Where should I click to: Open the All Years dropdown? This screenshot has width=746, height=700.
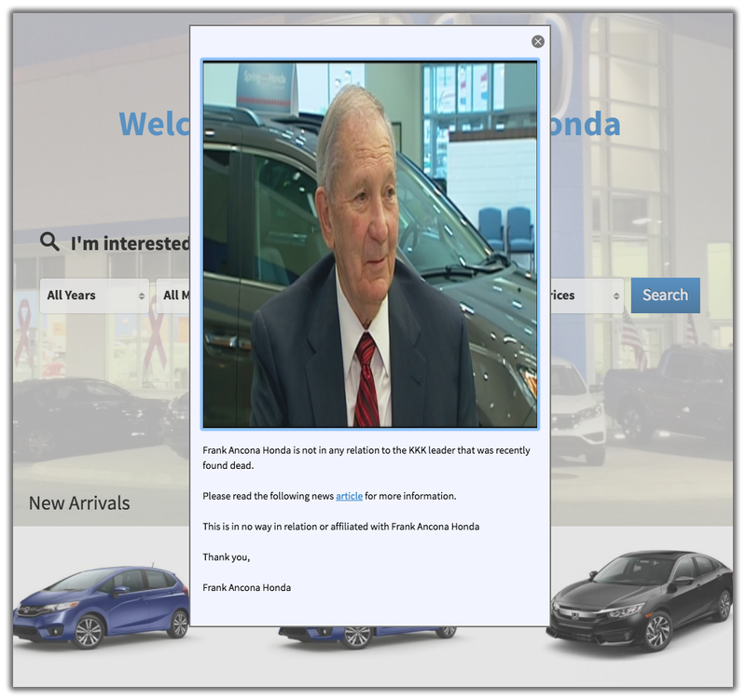click(94, 295)
